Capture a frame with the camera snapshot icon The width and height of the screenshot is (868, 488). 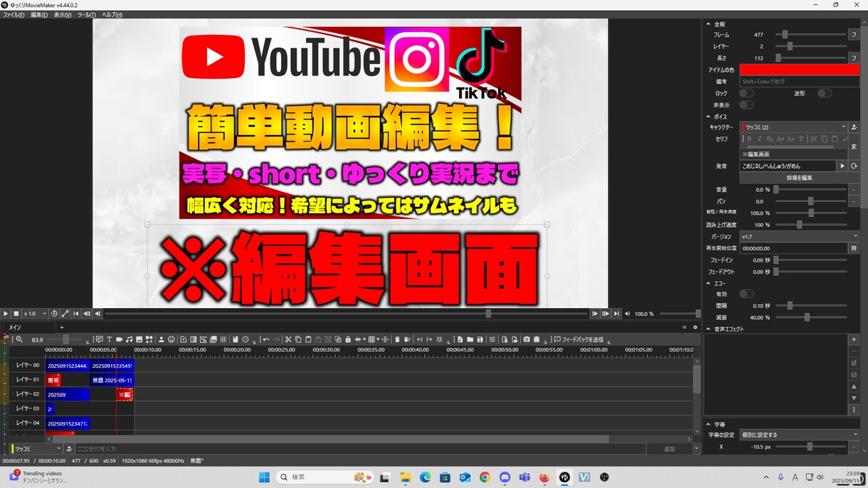click(x=526, y=339)
